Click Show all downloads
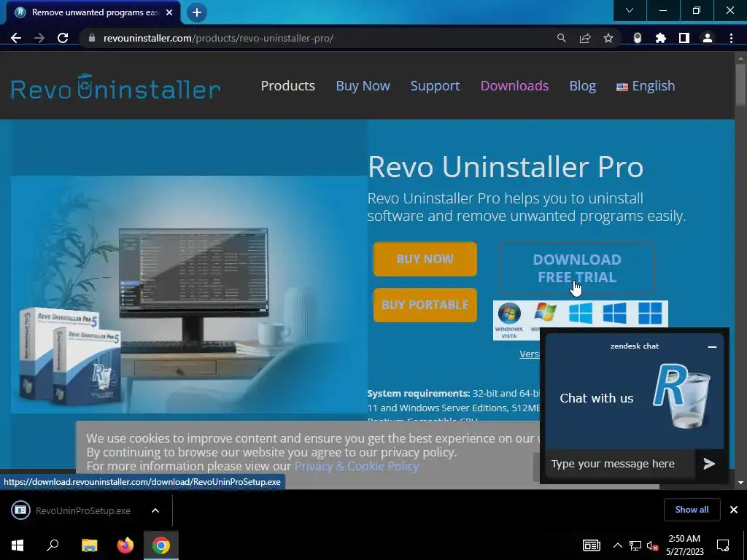Viewport: 747px width, 560px height. 692,510
